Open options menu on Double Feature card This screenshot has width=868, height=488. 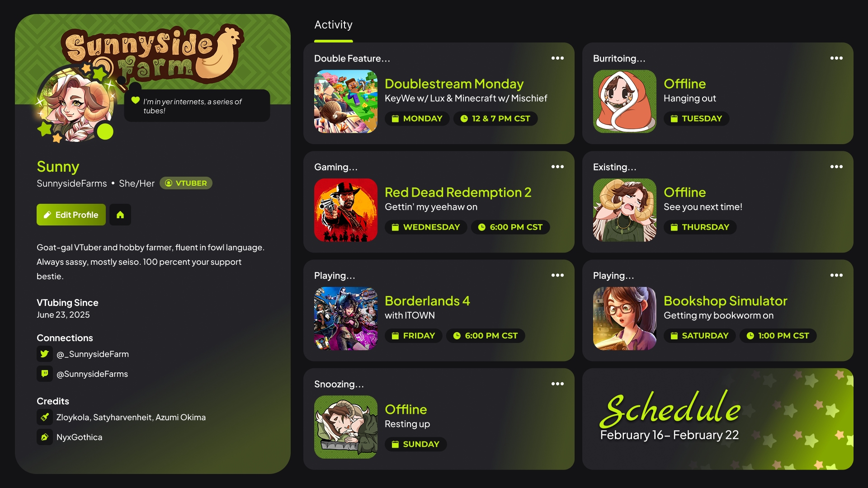[x=557, y=58]
